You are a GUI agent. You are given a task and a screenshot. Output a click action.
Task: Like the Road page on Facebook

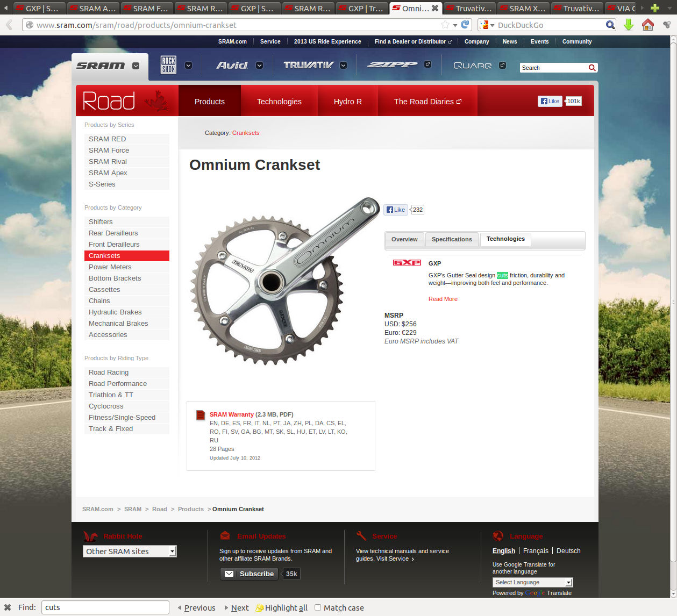(550, 101)
